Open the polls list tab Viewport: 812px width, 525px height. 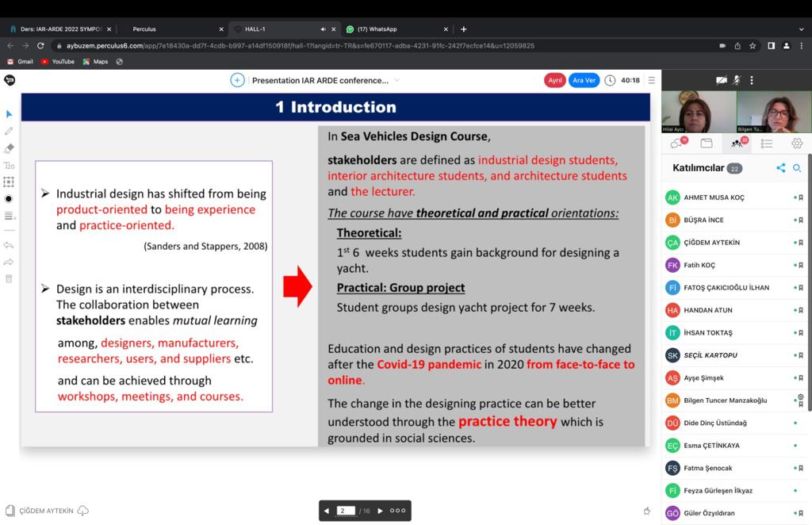point(766,144)
